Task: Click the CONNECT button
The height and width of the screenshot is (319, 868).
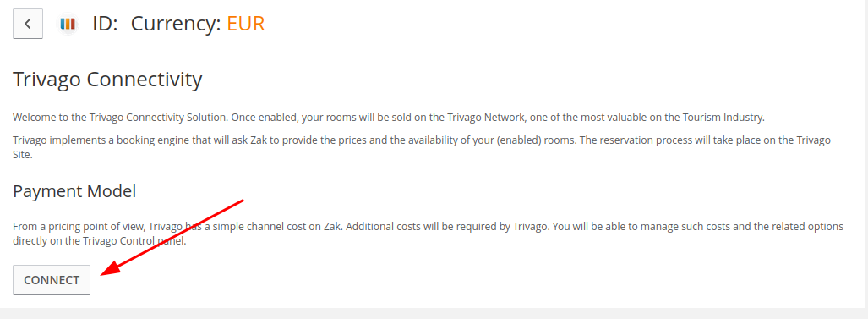Action: [x=52, y=280]
